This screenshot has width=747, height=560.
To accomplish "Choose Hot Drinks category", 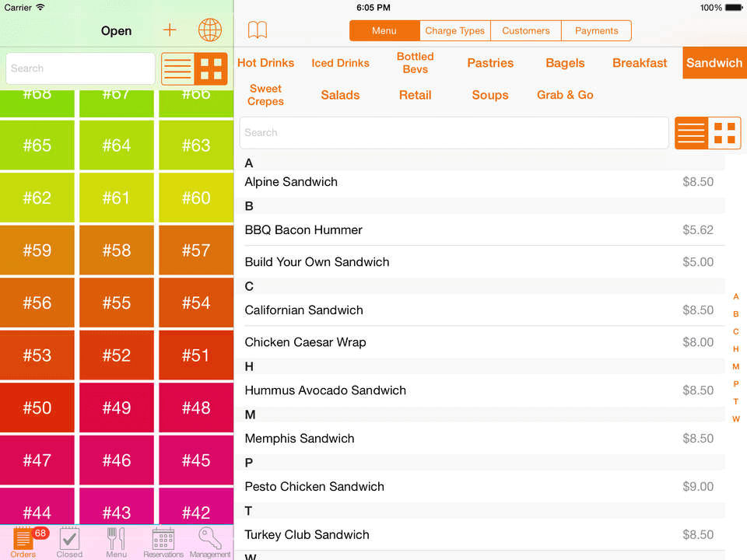I will coord(266,63).
